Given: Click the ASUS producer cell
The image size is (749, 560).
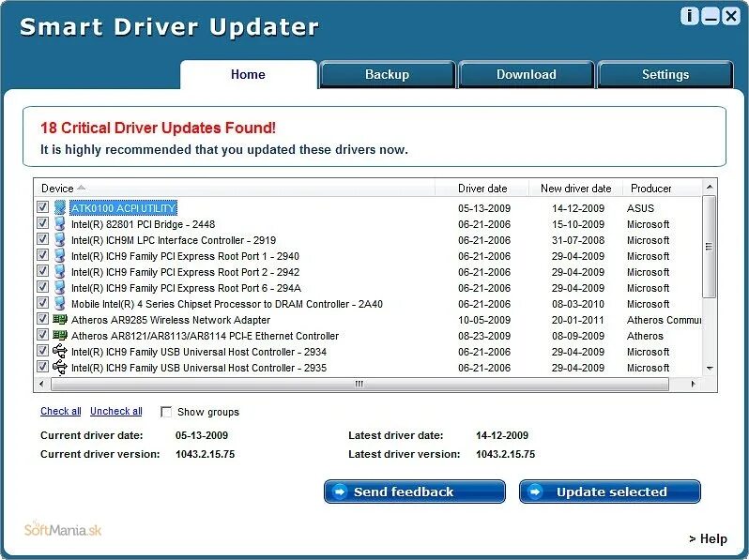Looking at the screenshot, I should click(640, 208).
